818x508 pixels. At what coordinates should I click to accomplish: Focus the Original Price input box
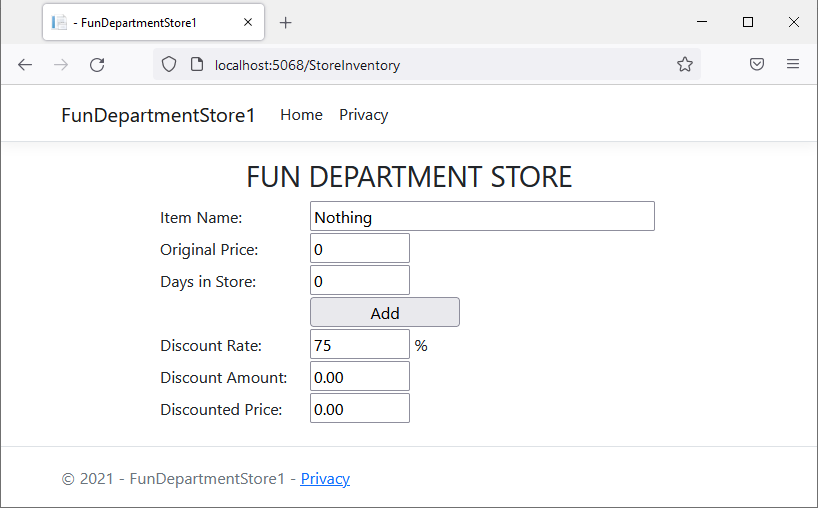coord(360,248)
